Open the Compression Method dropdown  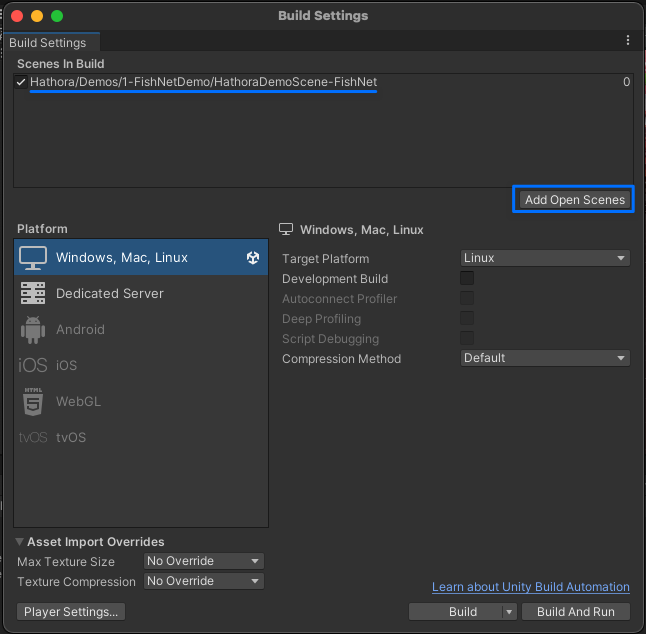pyautogui.click(x=545, y=358)
